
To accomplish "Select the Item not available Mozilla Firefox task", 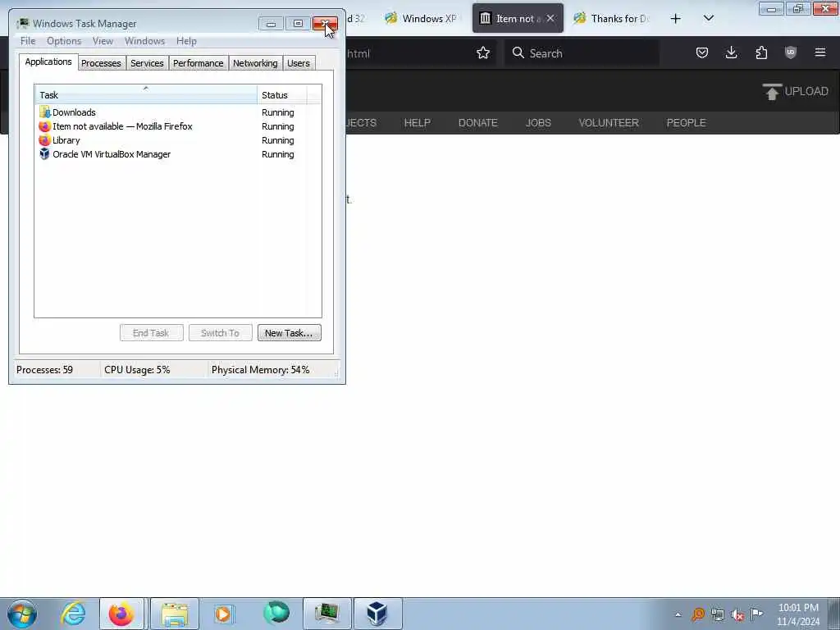I will click(171, 126).
